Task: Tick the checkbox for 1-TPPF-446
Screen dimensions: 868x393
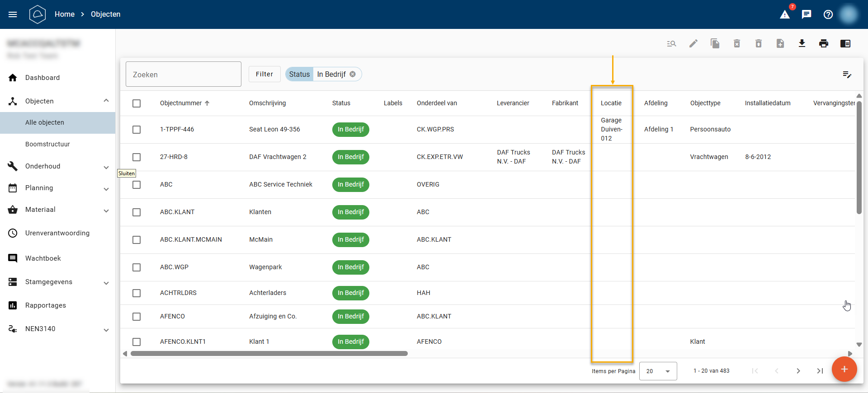Action: pos(137,130)
